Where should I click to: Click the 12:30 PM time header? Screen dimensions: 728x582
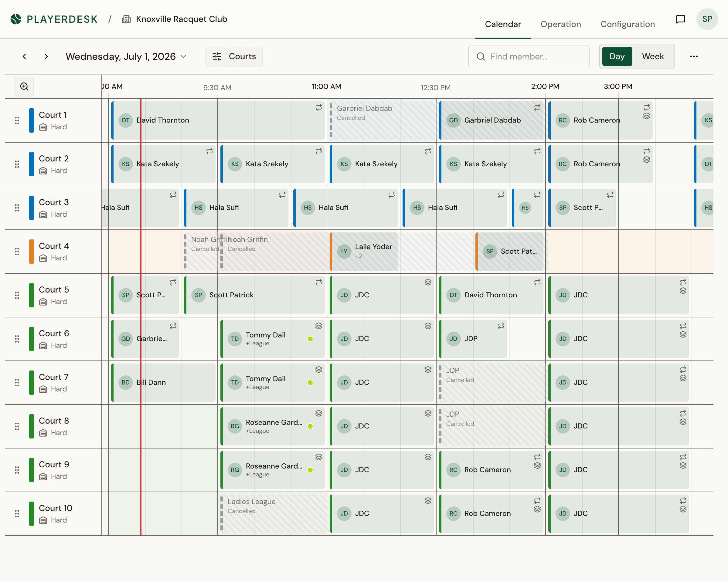[x=436, y=88]
